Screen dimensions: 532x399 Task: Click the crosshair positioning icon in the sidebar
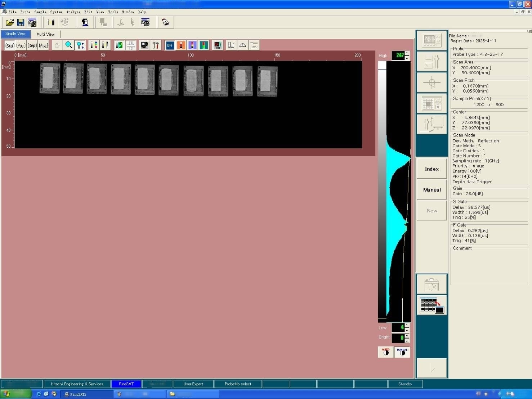pos(432,82)
